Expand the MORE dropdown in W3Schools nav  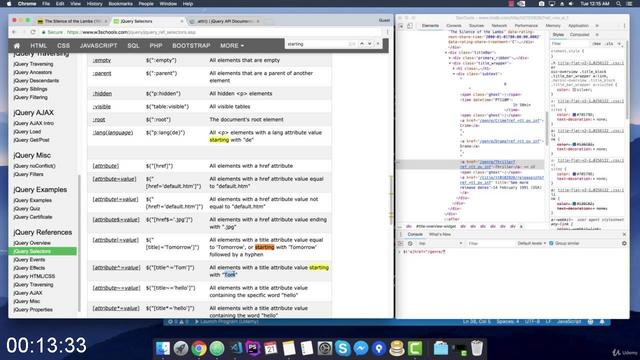point(232,46)
